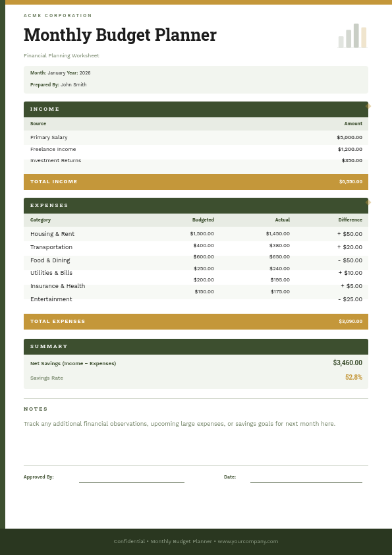The width and height of the screenshot is (392, 555).
Task: Click the + $5.00 difference value
Action: (x=351, y=286)
